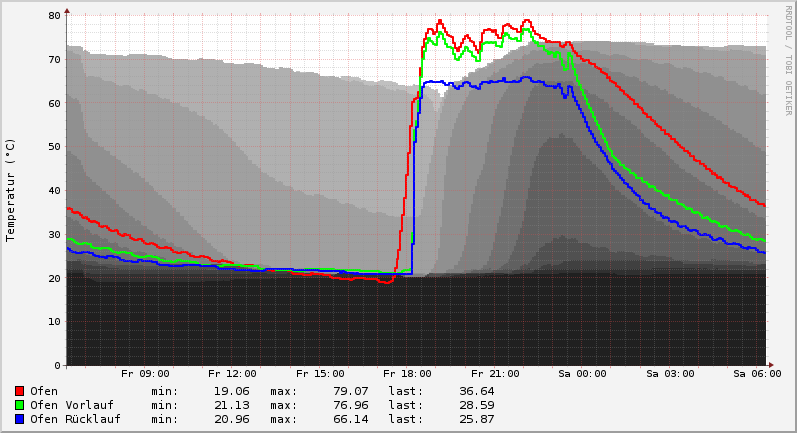Click the Sa 06:00 time axis label
Viewport: 797px width, 433px height.
[756, 374]
